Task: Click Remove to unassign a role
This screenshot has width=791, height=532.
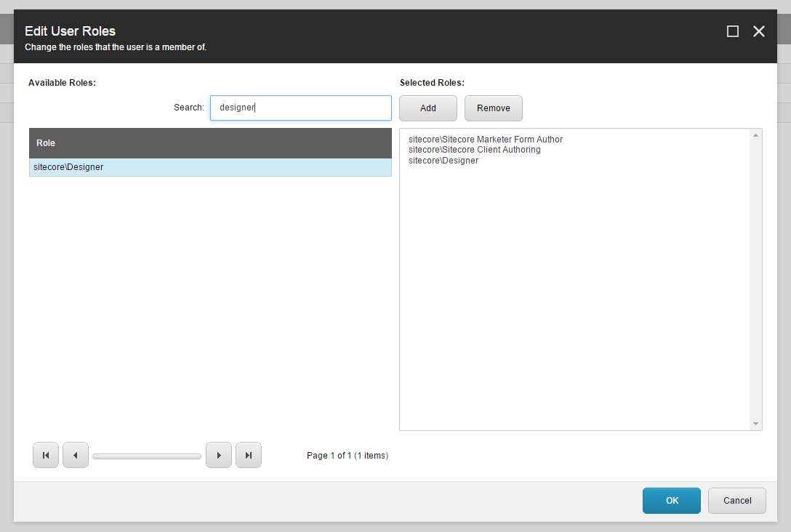Action: 493,108
